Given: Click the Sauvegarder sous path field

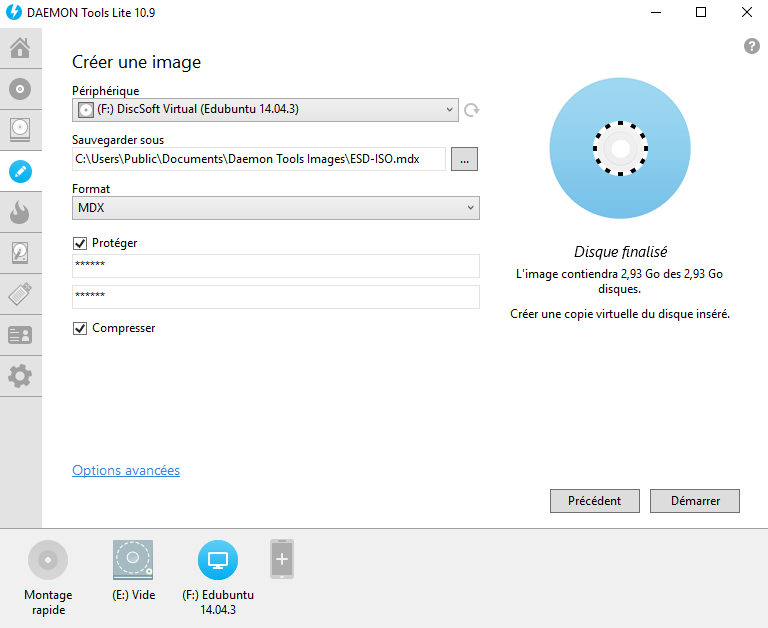Looking at the screenshot, I should pyautogui.click(x=258, y=158).
